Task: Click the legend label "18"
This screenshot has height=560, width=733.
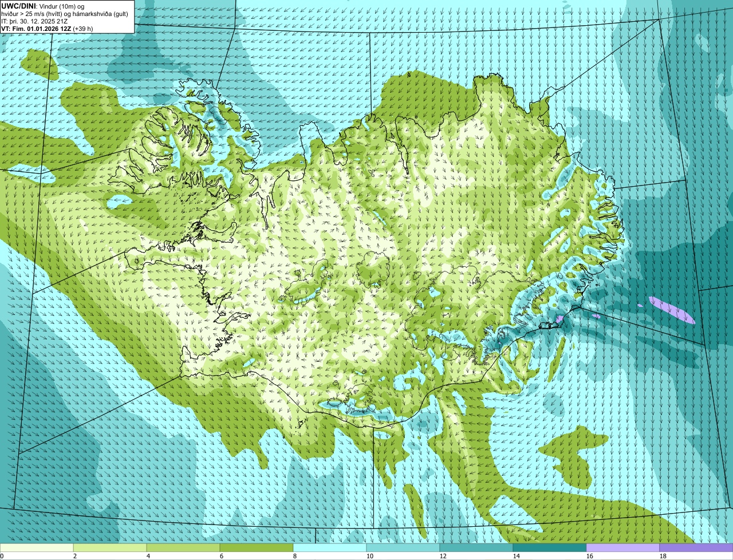Action: click(663, 556)
